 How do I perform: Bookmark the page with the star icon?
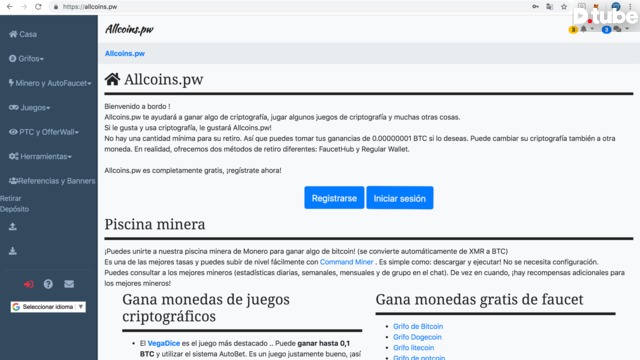pos(564,7)
